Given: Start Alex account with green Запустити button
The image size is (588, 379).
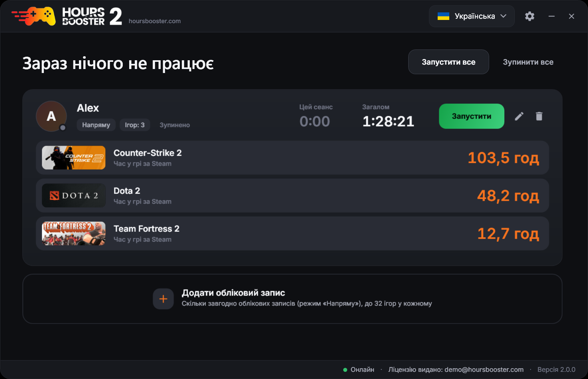Looking at the screenshot, I should (x=472, y=116).
